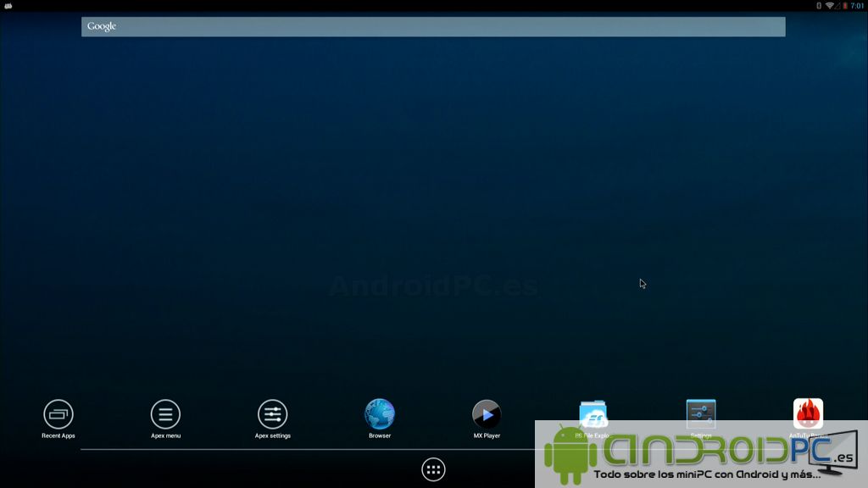868x488 pixels.
Task: Launch MX Player
Action: pyautogui.click(x=487, y=415)
